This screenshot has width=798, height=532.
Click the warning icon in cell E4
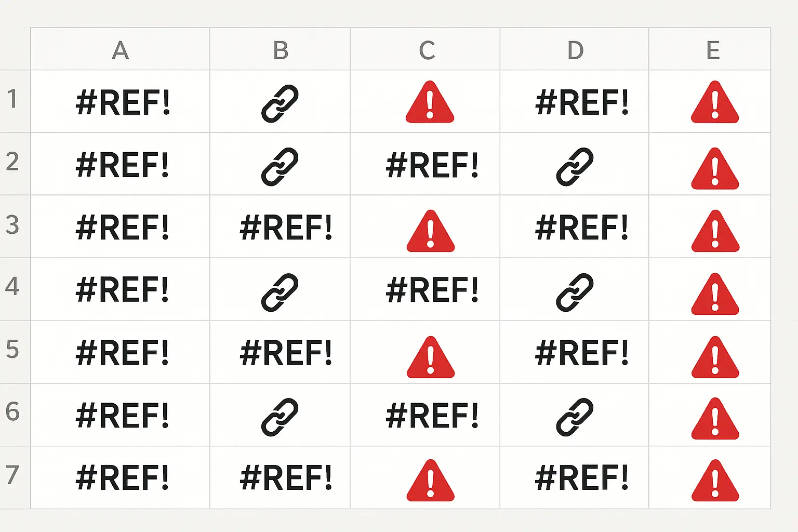715,295
